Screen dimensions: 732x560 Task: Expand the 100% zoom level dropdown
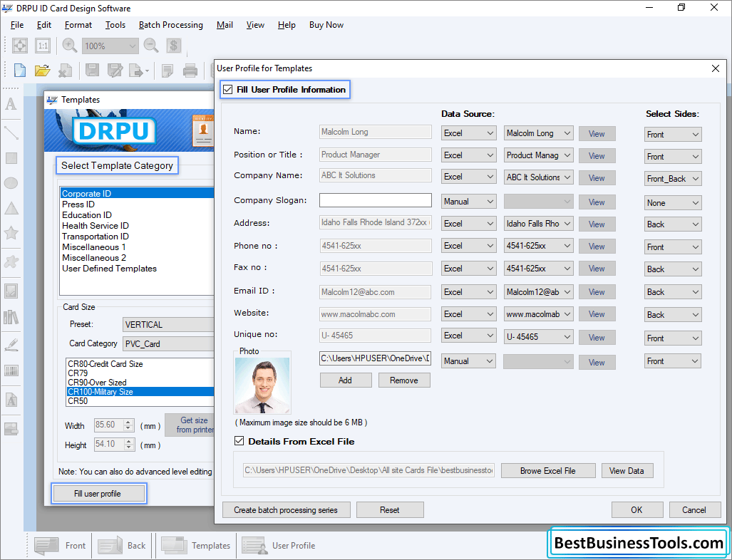point(110,46)
